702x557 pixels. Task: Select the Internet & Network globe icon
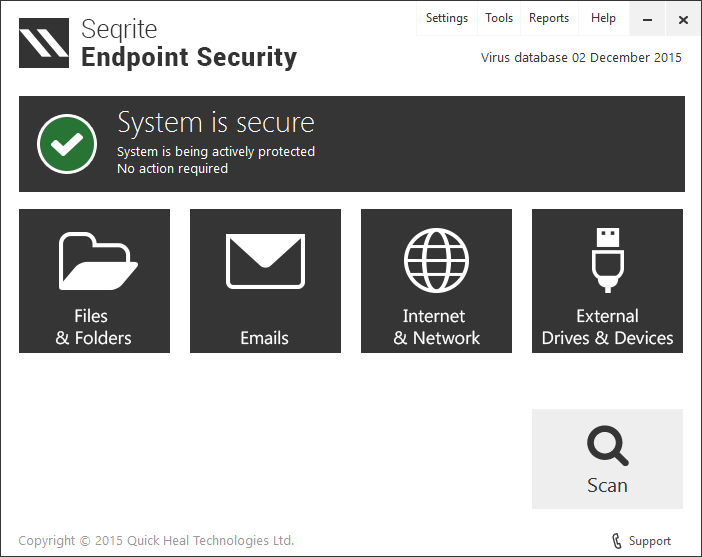click(436, 260)
